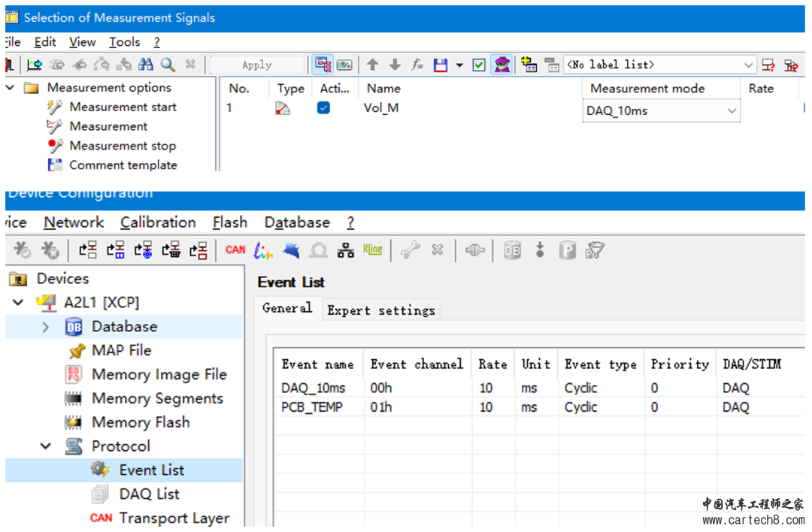The height and width of the screenshot is (532, 812).
Task: Select the PCB_TEMP event row
Action: click(538, 407)
